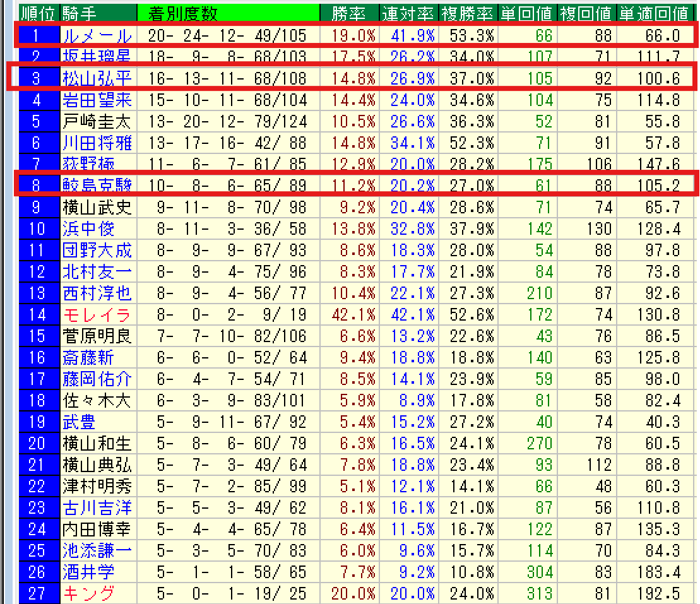
Task: Sort by the 複勝率 column header
Action: (467, 13)
